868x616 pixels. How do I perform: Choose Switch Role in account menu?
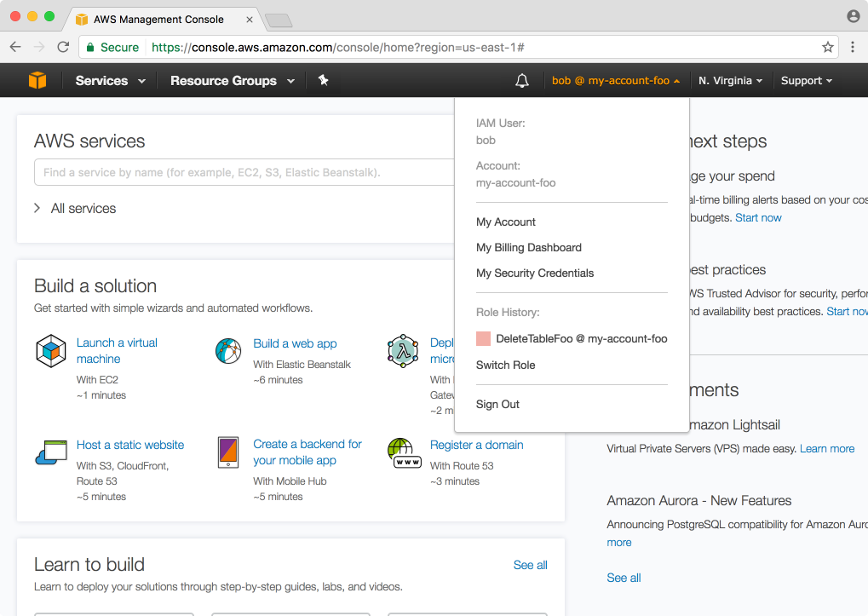tap(505, 366)
